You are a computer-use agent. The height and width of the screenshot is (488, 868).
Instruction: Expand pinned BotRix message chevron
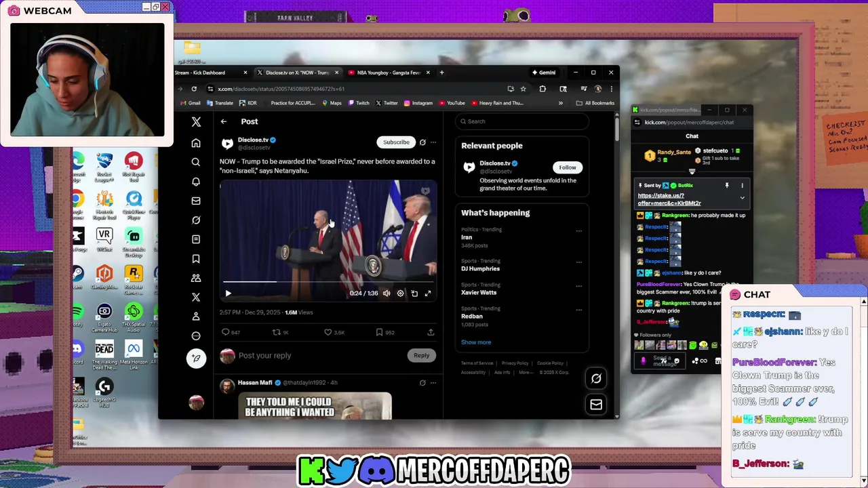point(742,198)
